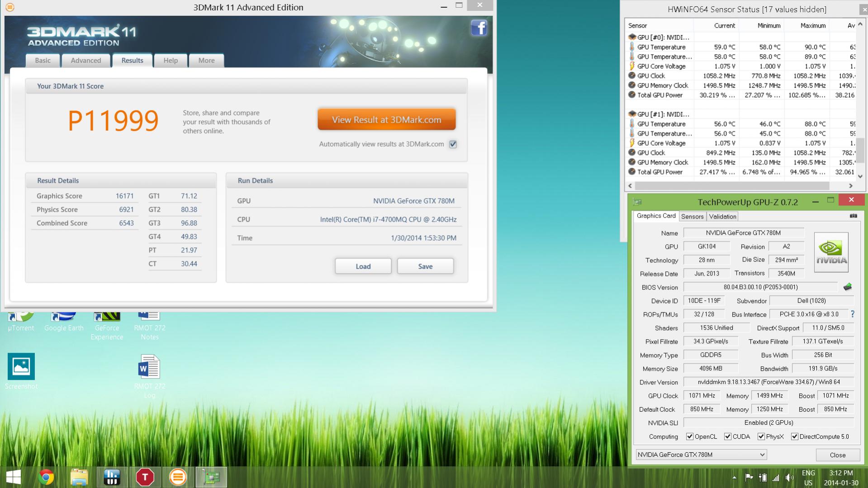Open the µTorrent desktop shortcut
The height and width of the screenshot is (488, 868).
[x=21, y=322]
